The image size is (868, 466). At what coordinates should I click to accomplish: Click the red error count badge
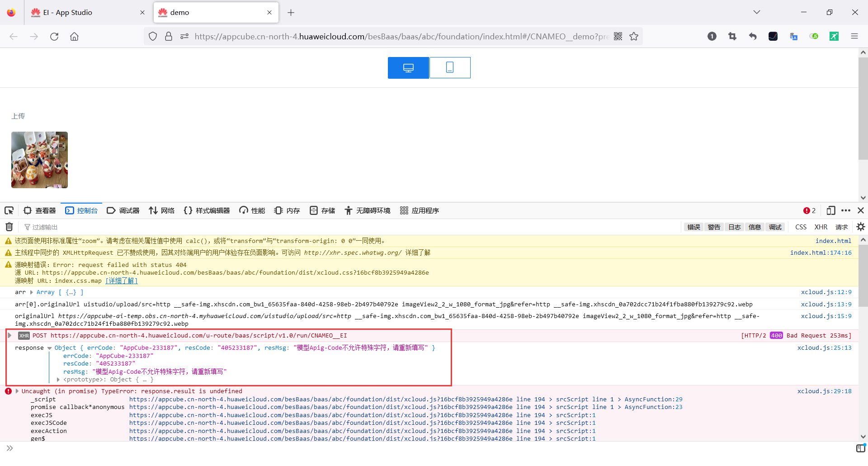click(809, 210)
